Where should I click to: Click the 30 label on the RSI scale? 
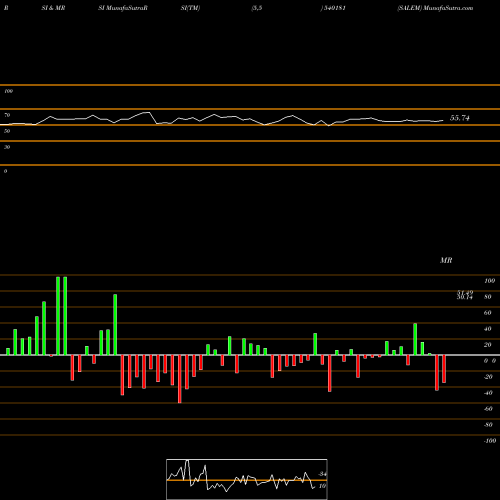point(7,147)
